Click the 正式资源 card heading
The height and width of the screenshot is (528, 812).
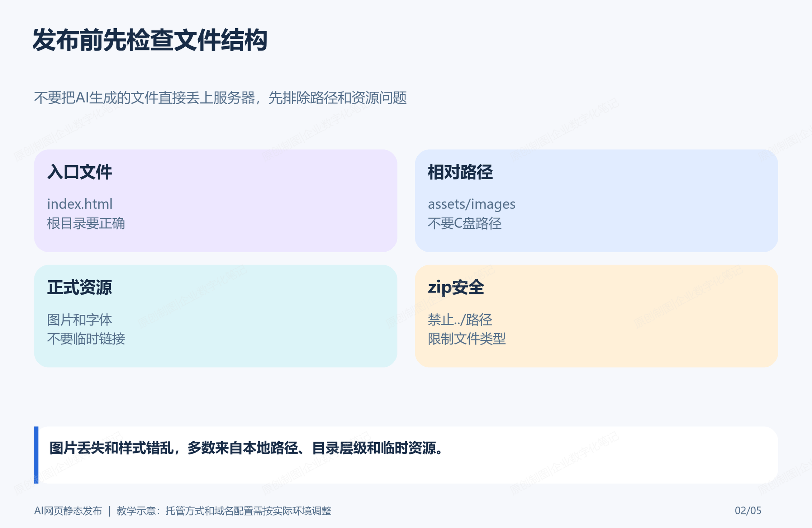click(80, 287)
